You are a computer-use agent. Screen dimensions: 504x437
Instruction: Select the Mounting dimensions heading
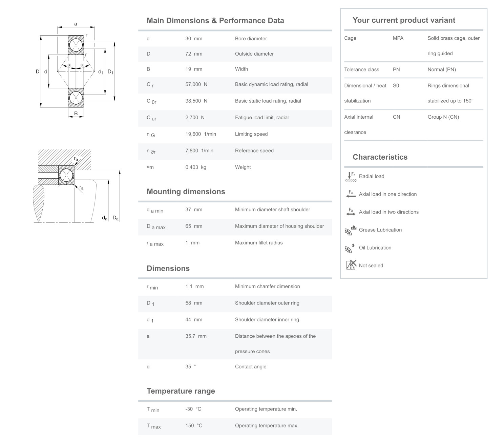tap(186, 192)
